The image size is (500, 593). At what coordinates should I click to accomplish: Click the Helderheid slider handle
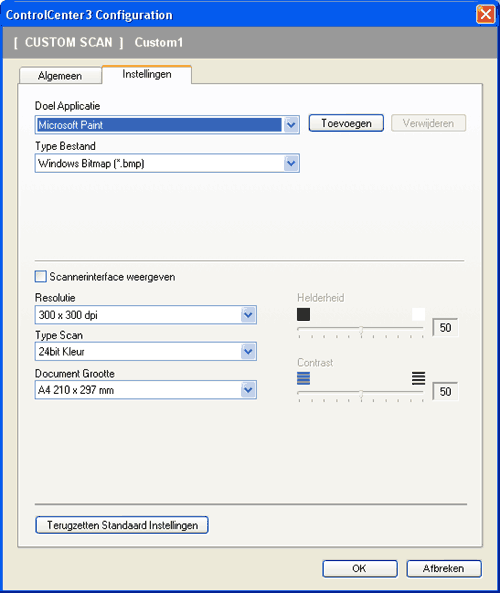(361, 330)
